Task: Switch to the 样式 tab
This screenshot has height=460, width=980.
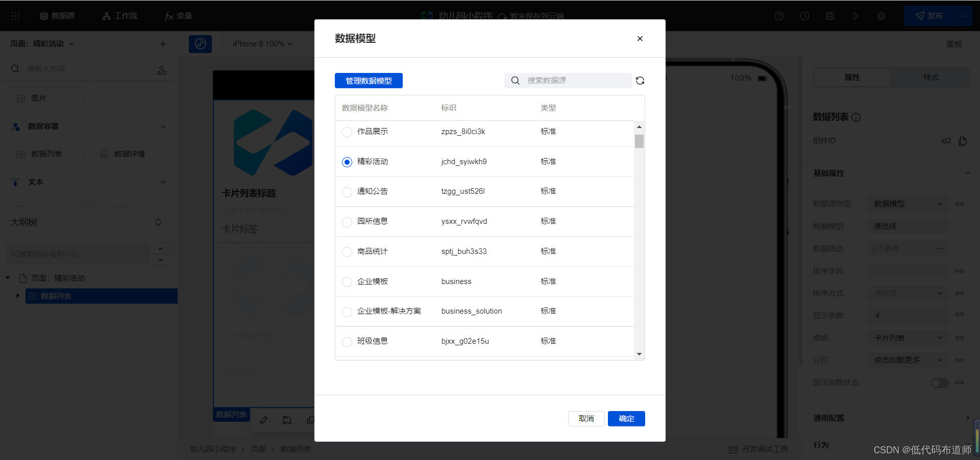Action: 930,78
